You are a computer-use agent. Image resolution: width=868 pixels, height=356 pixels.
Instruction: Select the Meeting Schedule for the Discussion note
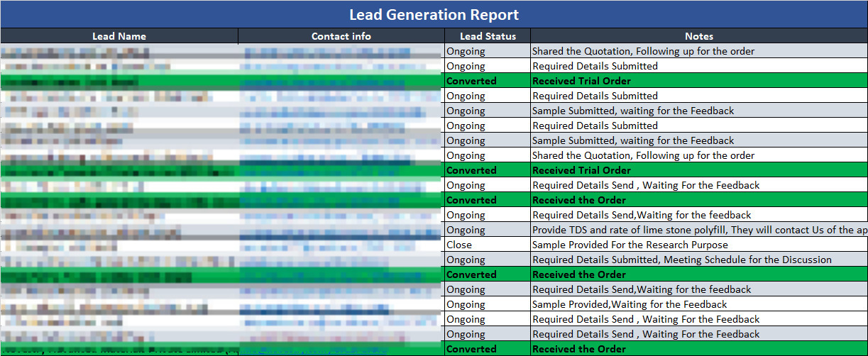coord(681,260)
